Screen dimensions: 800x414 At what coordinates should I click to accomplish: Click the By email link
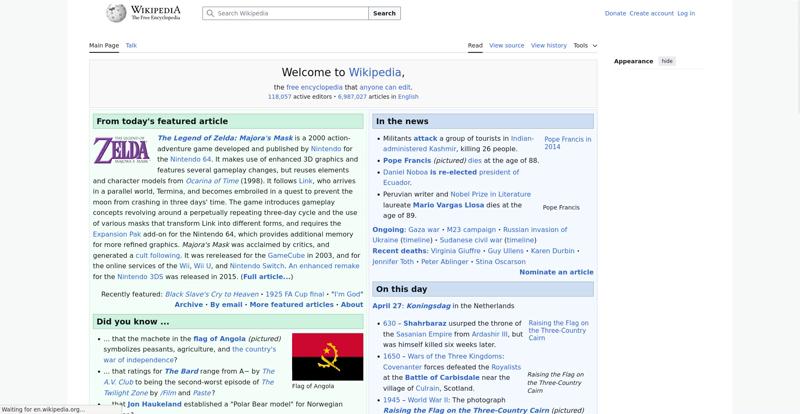click(226, 304)
